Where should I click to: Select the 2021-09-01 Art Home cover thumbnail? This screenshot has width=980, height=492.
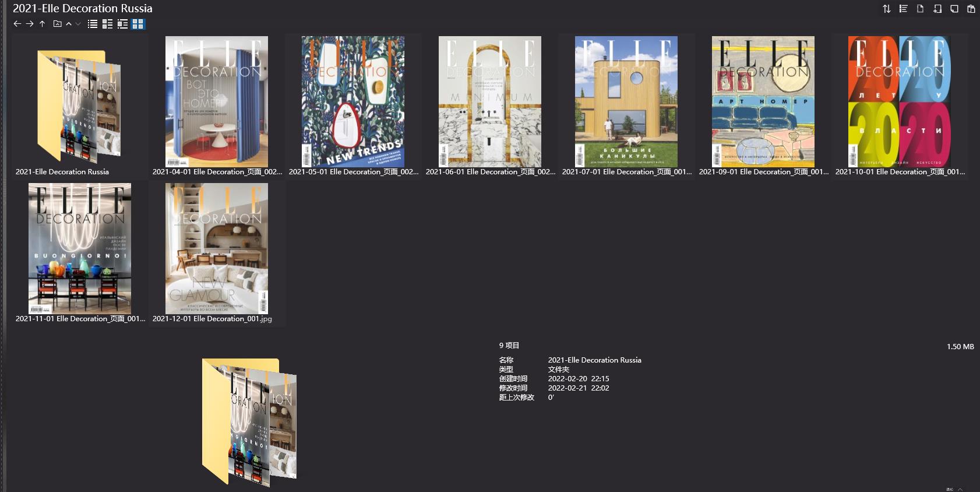(763, 101)
